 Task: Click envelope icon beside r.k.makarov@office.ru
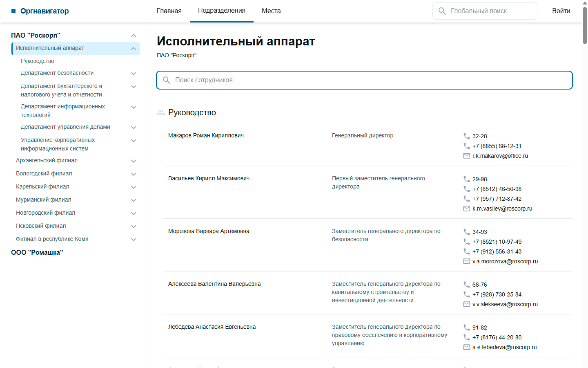coord(467,156)
